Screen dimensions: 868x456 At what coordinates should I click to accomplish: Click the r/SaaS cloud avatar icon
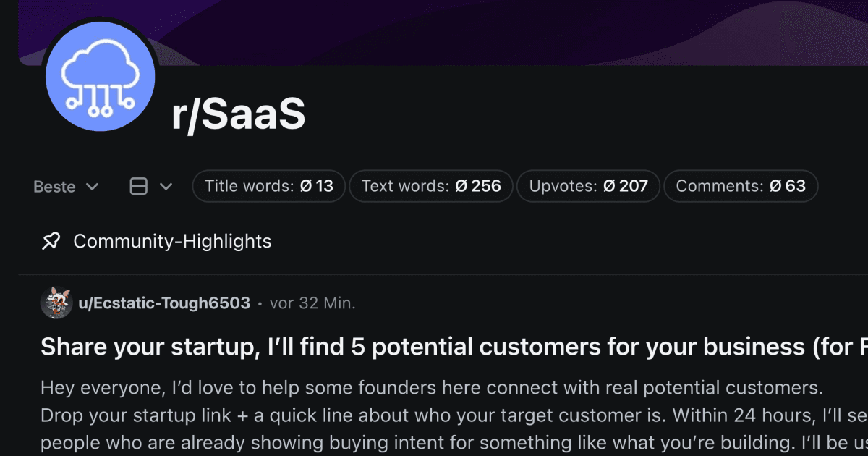click(100, 76)
